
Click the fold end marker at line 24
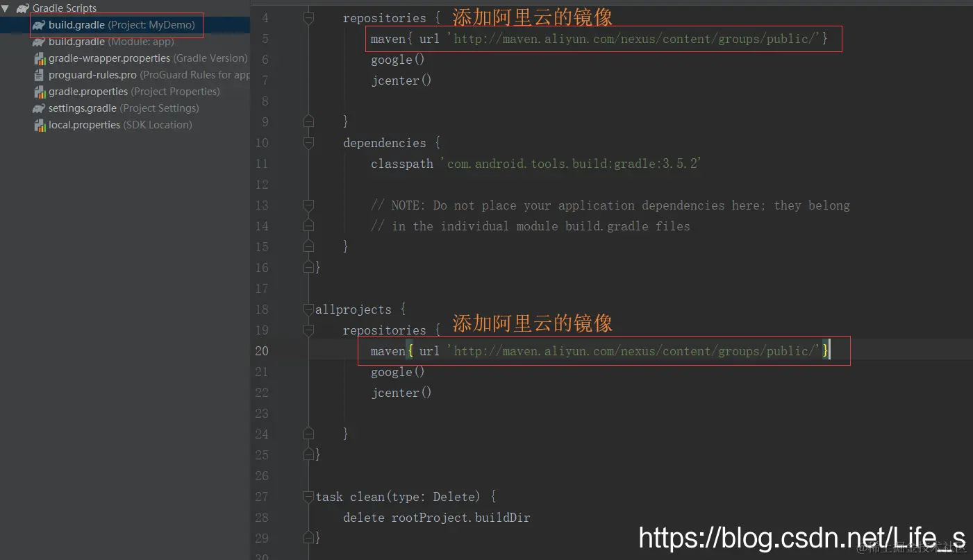pos(308,434)
